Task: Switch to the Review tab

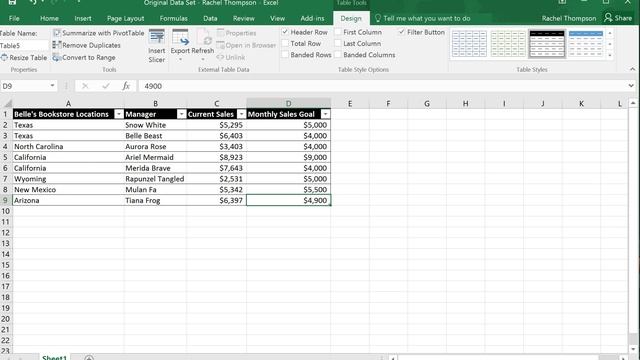Action: pos(244,18)
